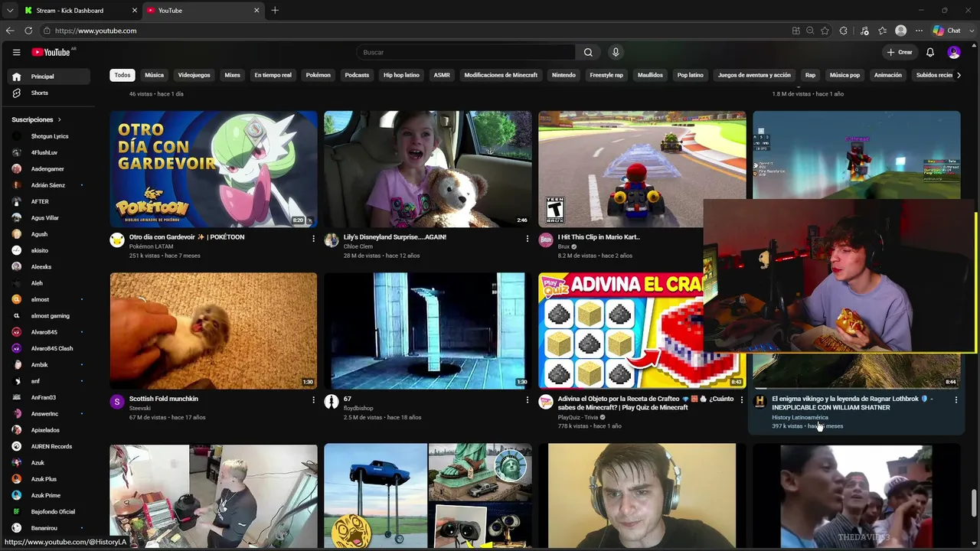
Task: Open the Pokémon LATAM channel avatar
Action: pos(117,240)
